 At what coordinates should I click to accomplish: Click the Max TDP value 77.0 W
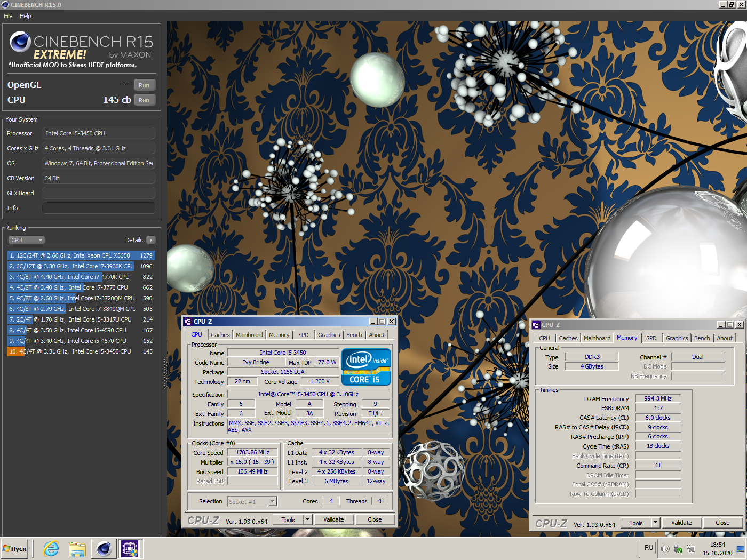click(x=328, y=362)
